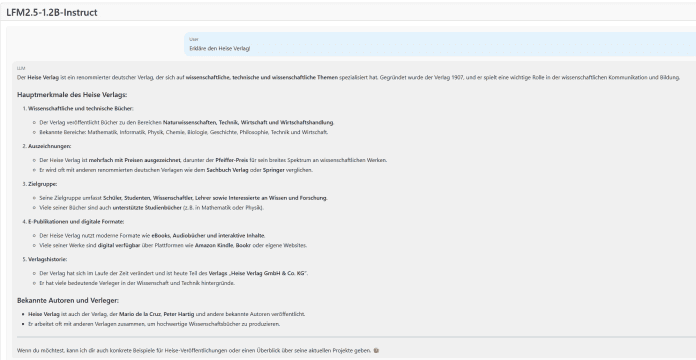
Task: Click the LFM2.5-1.2B-Instruct title
Action: pos(51,12)
